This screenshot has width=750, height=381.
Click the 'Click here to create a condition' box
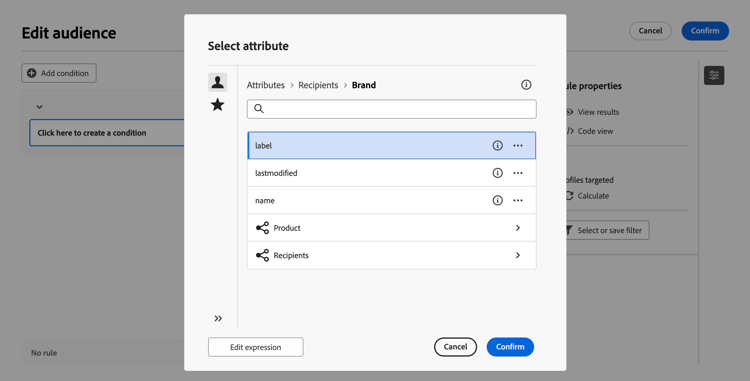108,133
